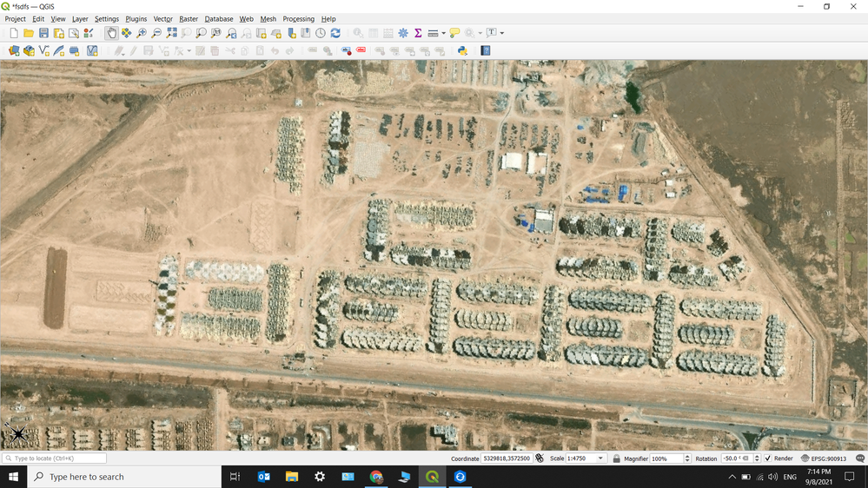Click the Windows taskbar search box
The image size is (868, 488).
(124, 477)
